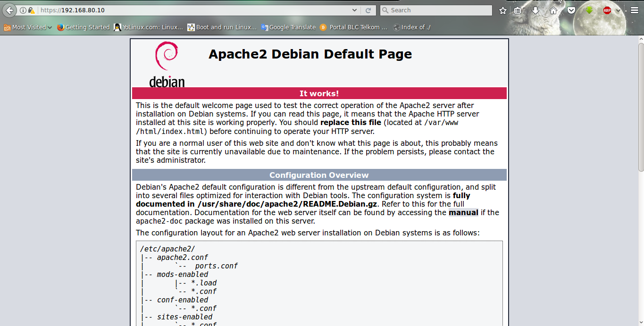Viewport: 644px width, 326px height.
Task: Open the YoLinux.com bookmark
Action: pos(148,27)
